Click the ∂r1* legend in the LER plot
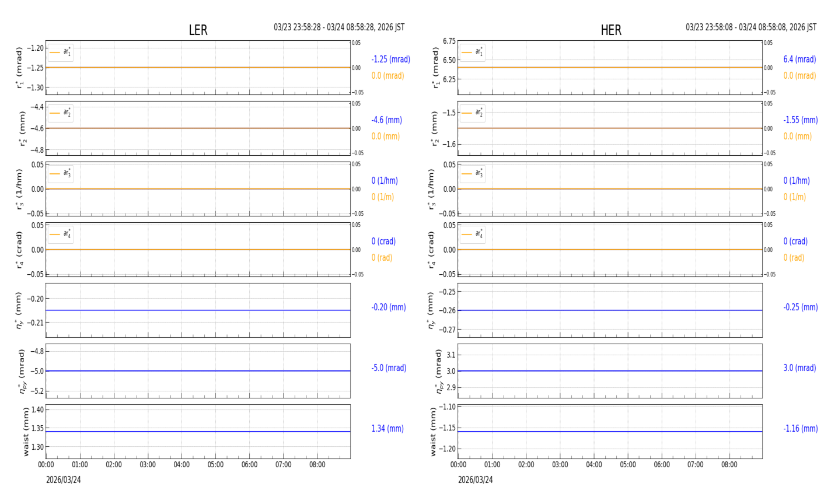Screen dimensions: 824x504 click(x=61, y=52)
